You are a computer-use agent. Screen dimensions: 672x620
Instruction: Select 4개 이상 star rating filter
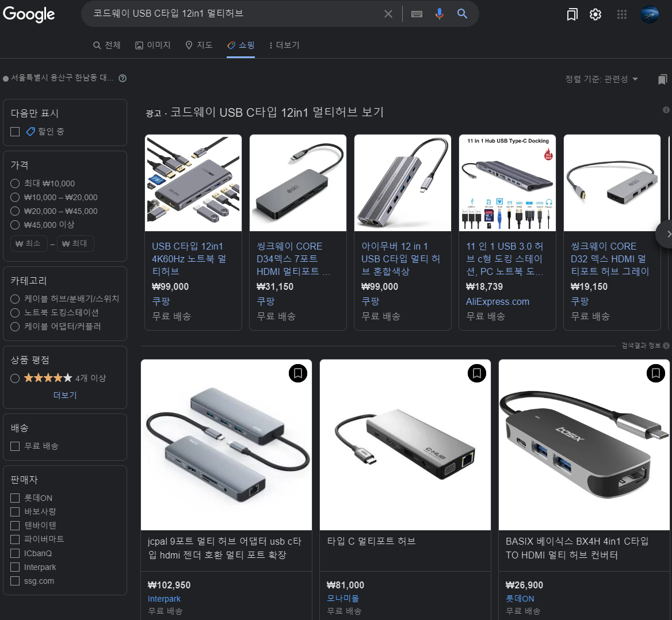pyautogui.click(x=15, y=378)
